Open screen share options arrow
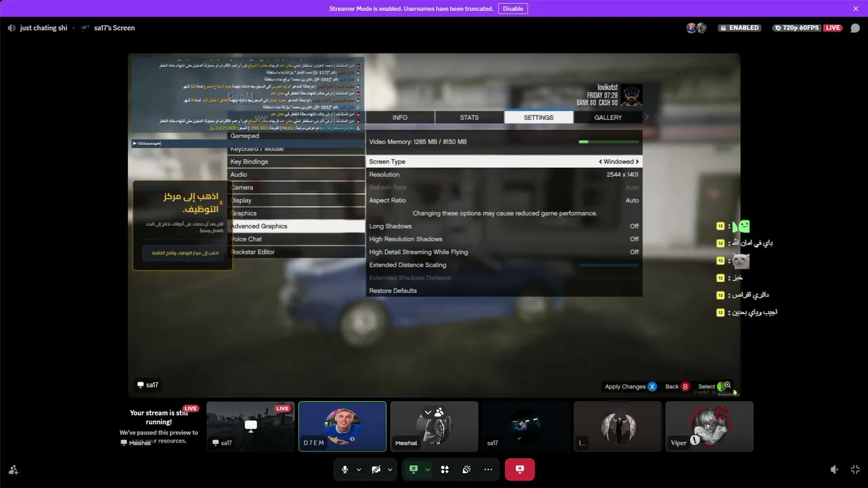Image resolution: width=868 pixels, height=488 pixels. click(x=427, y=469)
